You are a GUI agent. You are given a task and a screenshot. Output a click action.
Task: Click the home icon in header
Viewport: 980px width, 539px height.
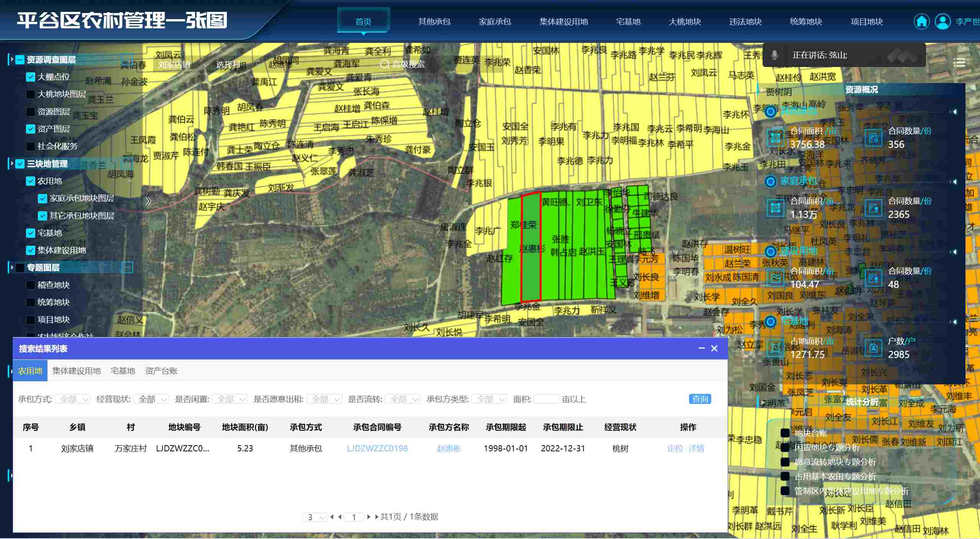921,21
